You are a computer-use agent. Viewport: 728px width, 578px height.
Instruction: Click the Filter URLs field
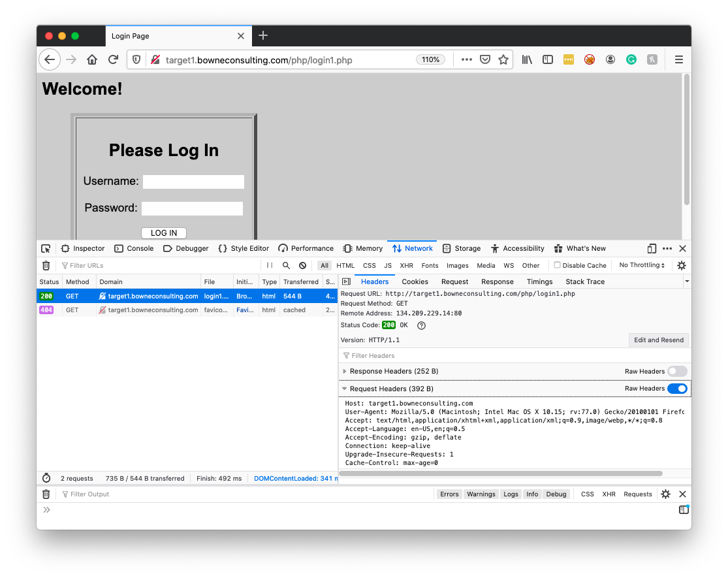[160, 266]
